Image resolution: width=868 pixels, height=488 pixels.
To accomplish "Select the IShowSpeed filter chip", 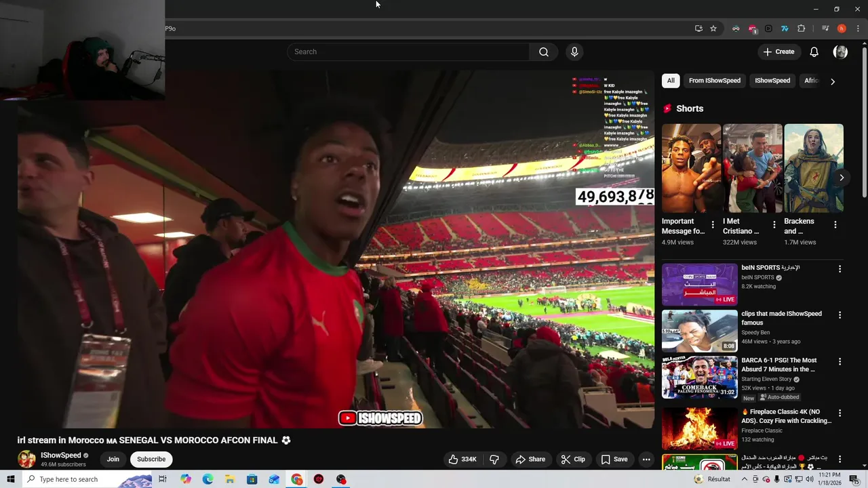I will coord(772,81).
